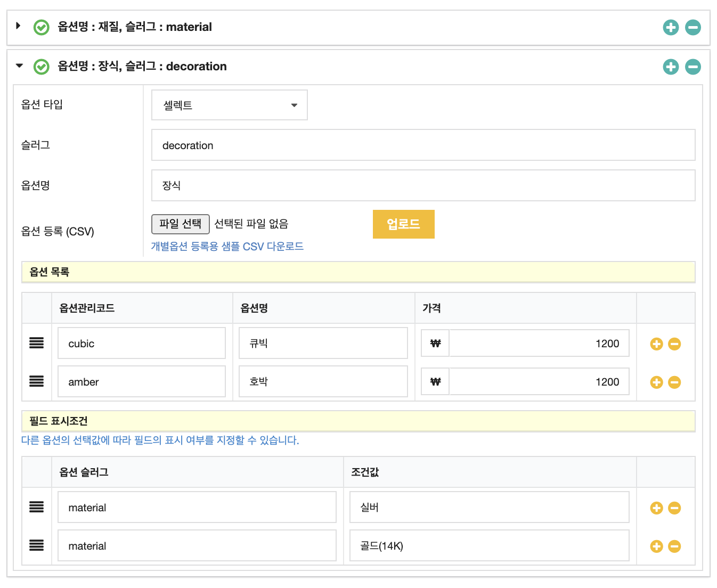
Task: Open the sample CSV download link
Action: (x=227, y=247)
